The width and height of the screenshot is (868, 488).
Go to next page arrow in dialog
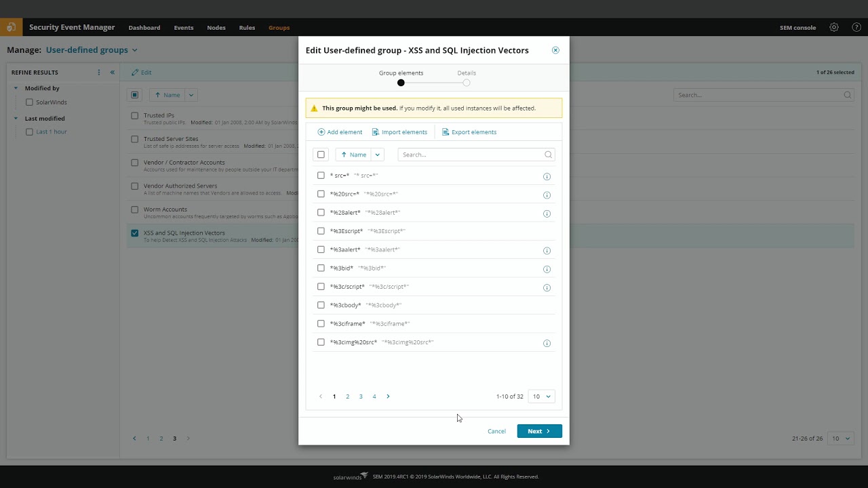click(388, 396)
